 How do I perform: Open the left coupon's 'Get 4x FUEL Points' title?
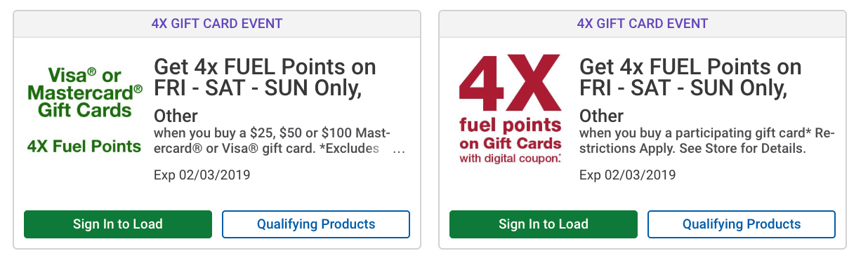(x=265, y=78)
